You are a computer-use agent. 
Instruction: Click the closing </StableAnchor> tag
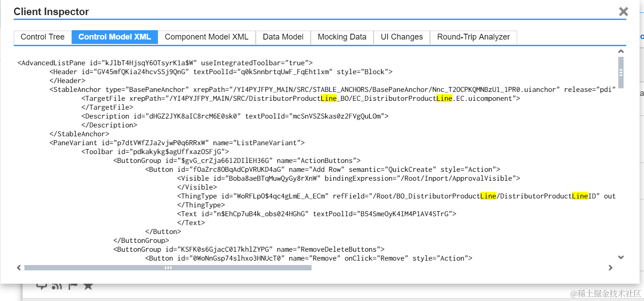point(79,134)
